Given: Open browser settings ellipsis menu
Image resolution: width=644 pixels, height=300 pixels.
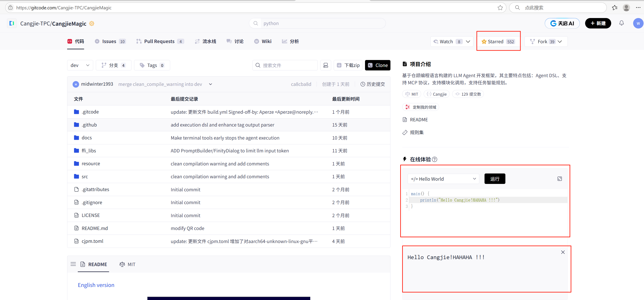Looking at the screenshot, I should [638, 8].
